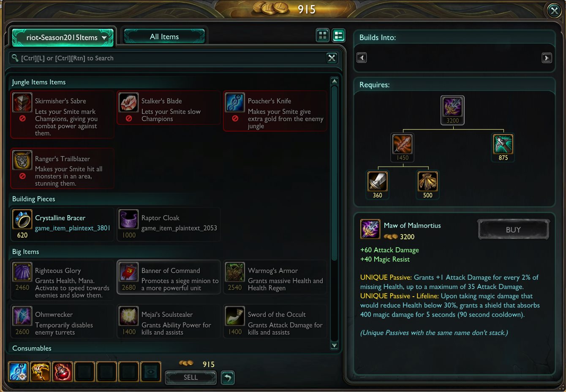The image size is (566, 392).
Task: Select the 360 cost sword in recipe tree
Action: pyautogui.click(x=377, y=181)
